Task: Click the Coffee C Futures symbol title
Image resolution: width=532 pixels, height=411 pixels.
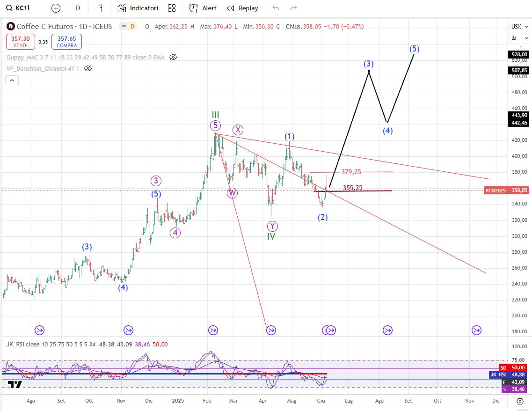Action: click(x=64, y=27)
